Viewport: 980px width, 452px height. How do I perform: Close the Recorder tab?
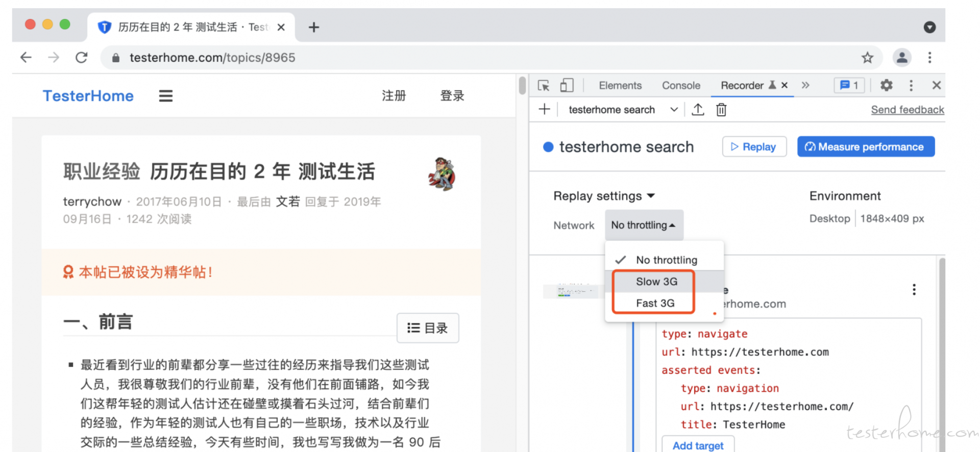click(785, 85)
